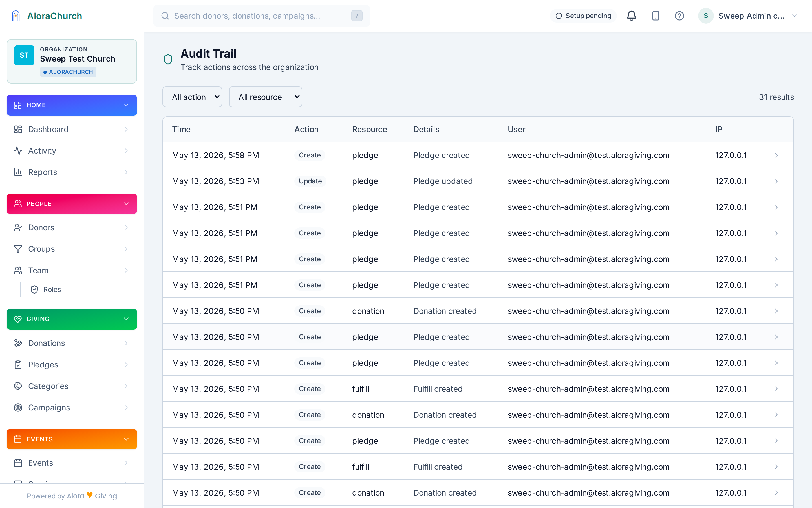Click the GIVING heart icon in section header
This screenshot has height=508, width=812.
coord(17,319)
